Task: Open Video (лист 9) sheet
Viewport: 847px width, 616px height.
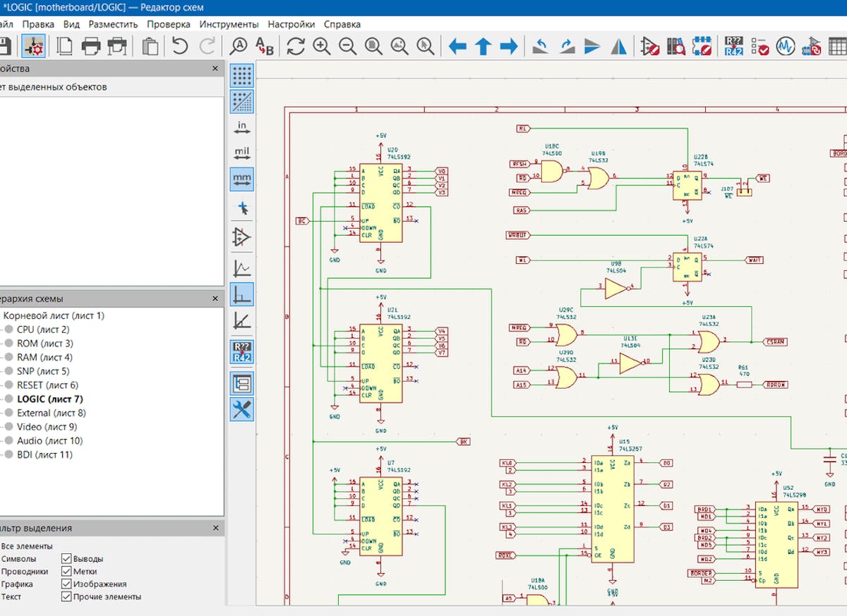Action: pos(47,427)
